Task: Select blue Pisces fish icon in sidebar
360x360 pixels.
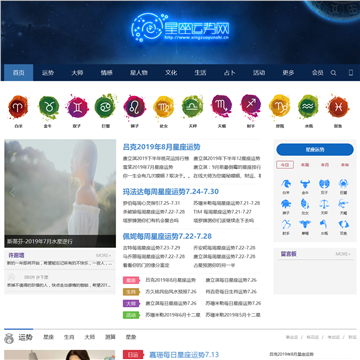Action: click(x=343, y=224)
